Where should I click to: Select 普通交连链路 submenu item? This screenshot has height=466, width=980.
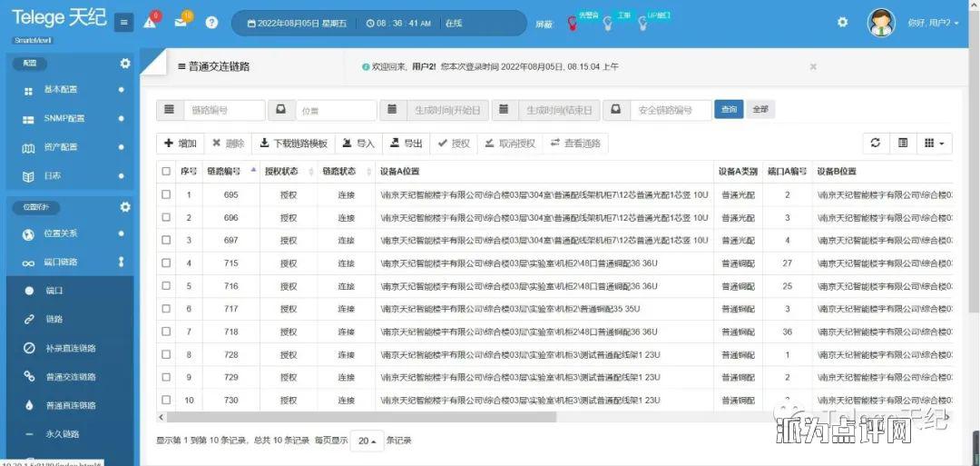point(70,377)
